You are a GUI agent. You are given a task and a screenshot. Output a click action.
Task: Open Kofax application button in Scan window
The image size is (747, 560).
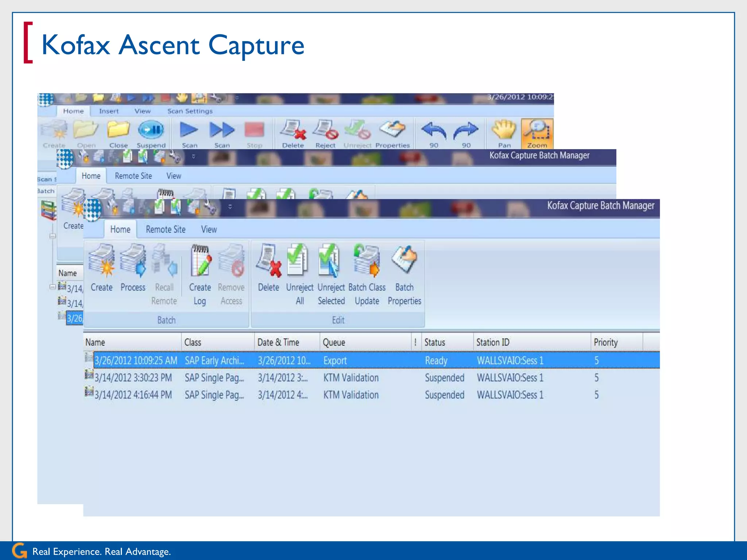pos(46,100)
